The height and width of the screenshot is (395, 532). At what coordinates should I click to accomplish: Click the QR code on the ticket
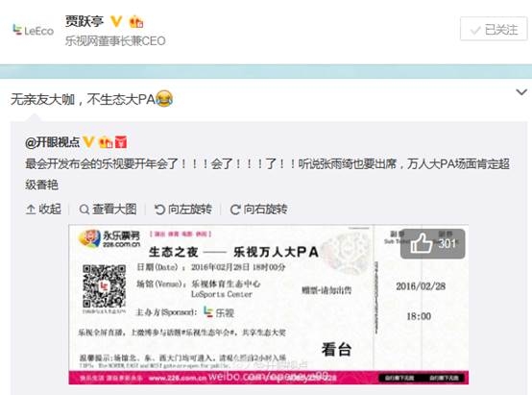click(x=104, y=286)
